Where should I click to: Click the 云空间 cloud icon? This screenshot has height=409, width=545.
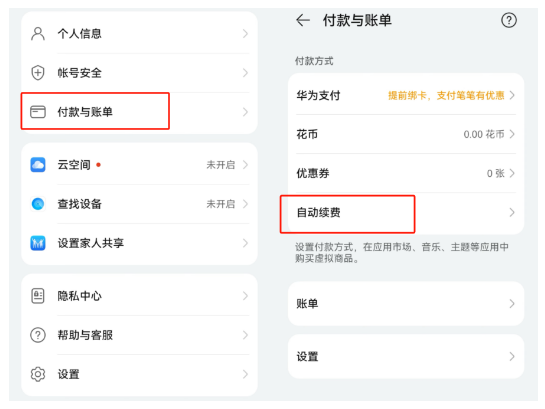pyautogui.click(x=38, y=165)
